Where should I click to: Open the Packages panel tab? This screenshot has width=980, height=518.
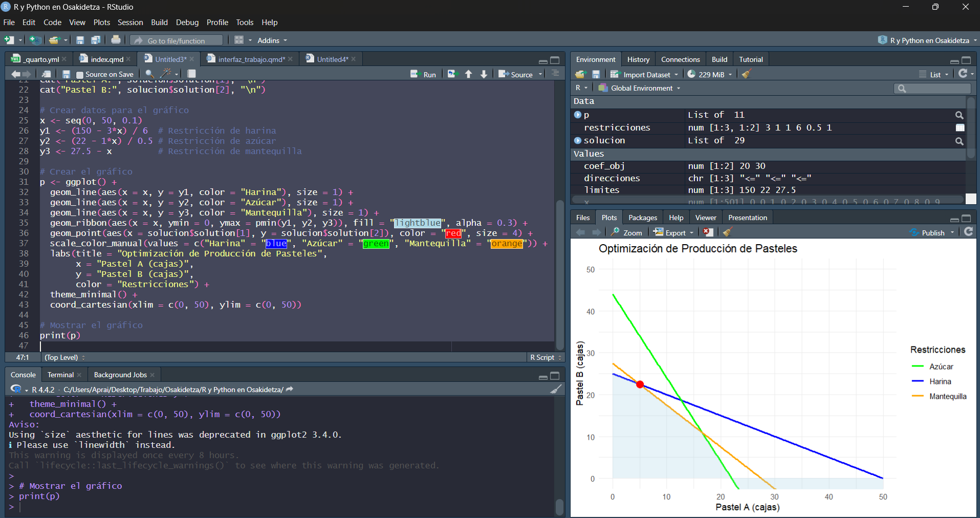tap(643, 217)
